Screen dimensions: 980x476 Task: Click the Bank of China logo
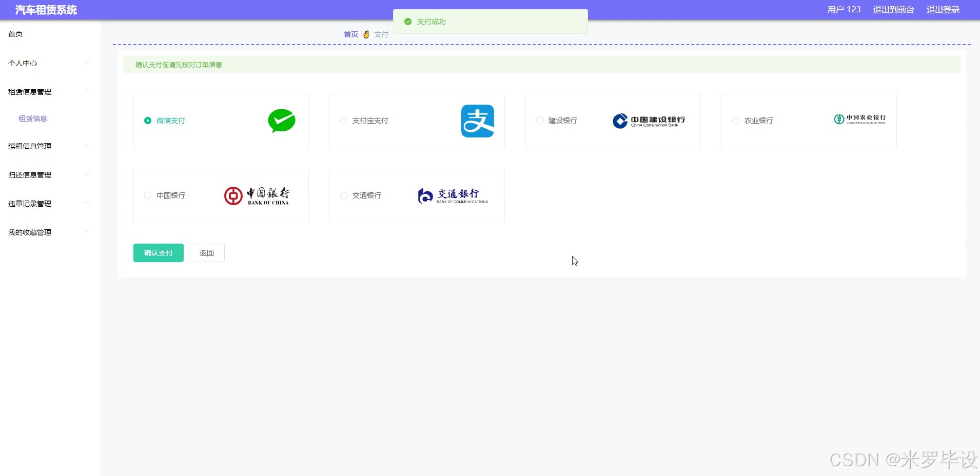[257, 196]
